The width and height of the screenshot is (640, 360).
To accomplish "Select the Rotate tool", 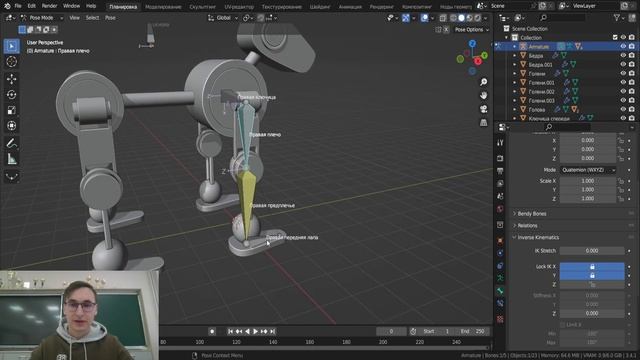I will click(11, 95).
